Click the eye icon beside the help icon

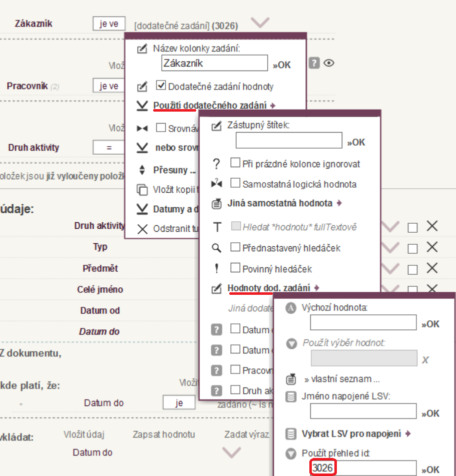coord(328,63)
